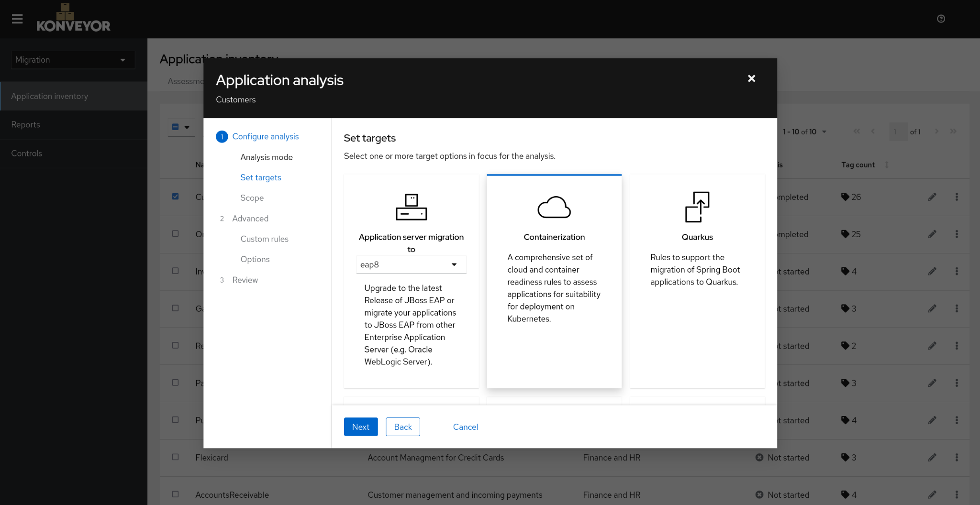980x505 pixels.
Task: Click the tag icon in Flexicard row
Action: [845, 458]
